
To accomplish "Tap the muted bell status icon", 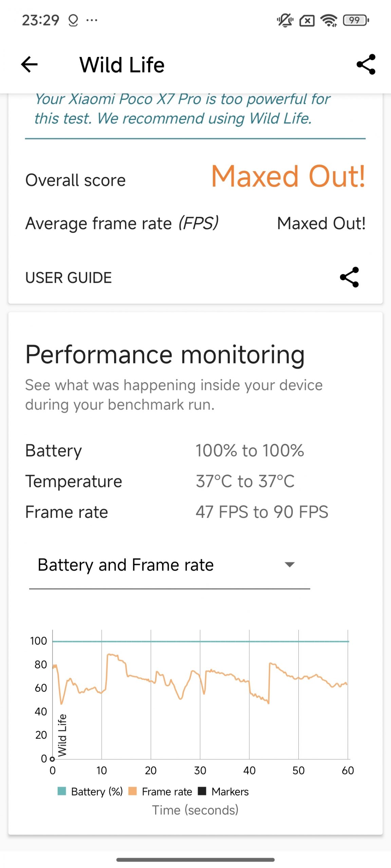I will 285,21.
